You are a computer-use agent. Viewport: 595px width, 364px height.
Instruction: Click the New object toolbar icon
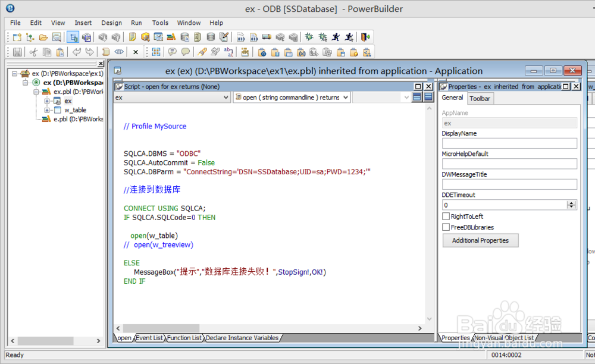click(17, 37)
